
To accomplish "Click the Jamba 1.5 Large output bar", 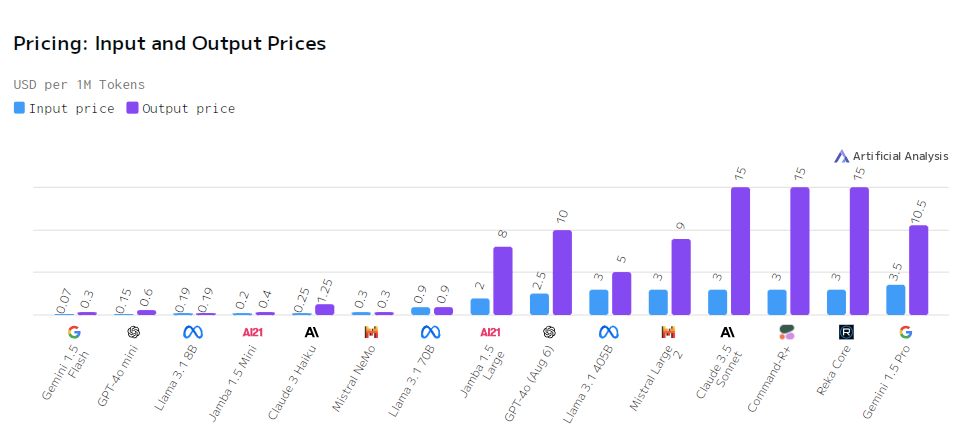I will [503, 281].
